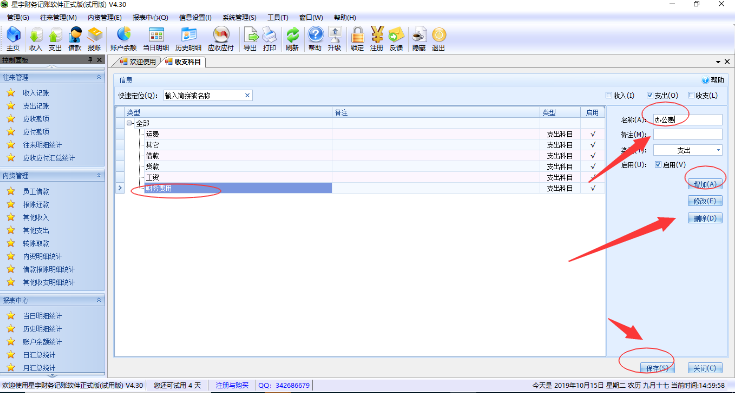Open the 应收应付 toolbar icon
736x393 pixels.
click(x=221, y=39)
